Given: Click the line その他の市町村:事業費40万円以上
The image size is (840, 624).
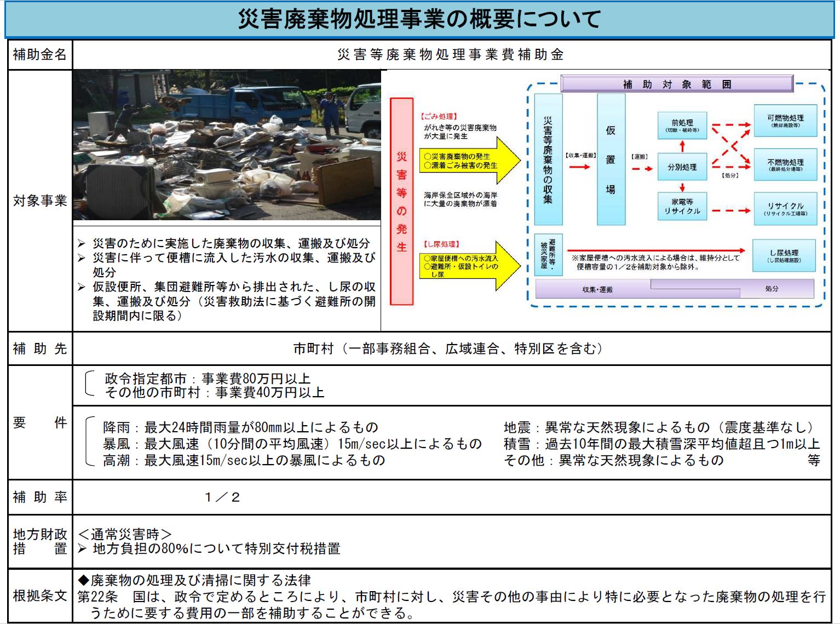Looking at the screenshot, I should coord(215,392).
